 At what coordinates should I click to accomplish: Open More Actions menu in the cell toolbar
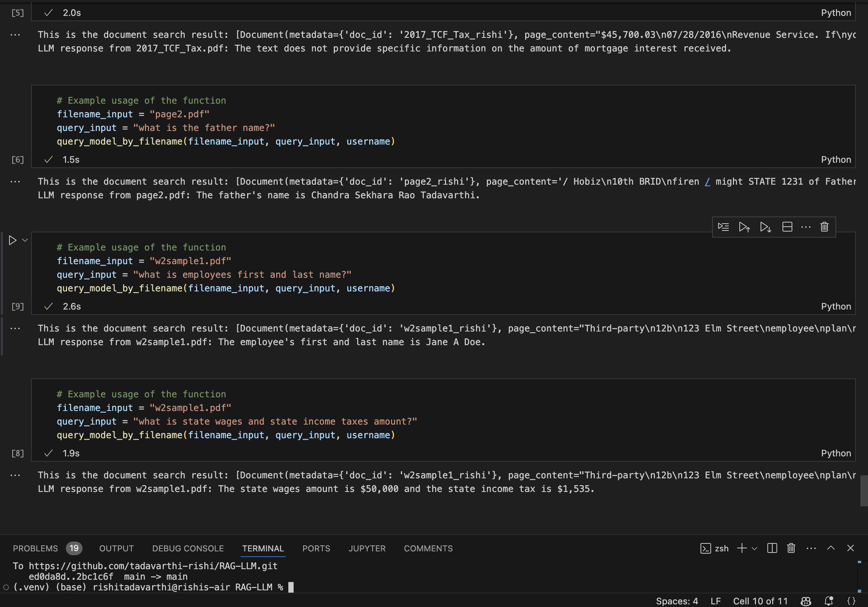click(x=806, y=227)
